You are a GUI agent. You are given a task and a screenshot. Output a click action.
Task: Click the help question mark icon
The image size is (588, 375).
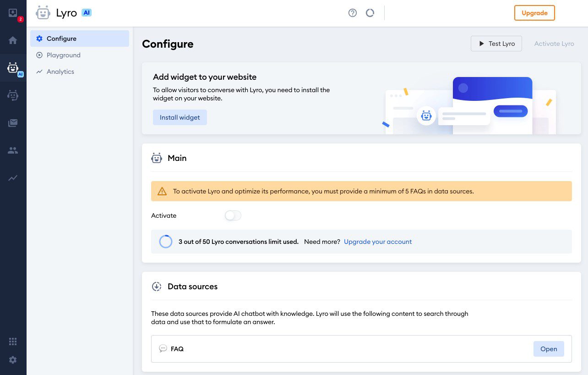[353, 13]
